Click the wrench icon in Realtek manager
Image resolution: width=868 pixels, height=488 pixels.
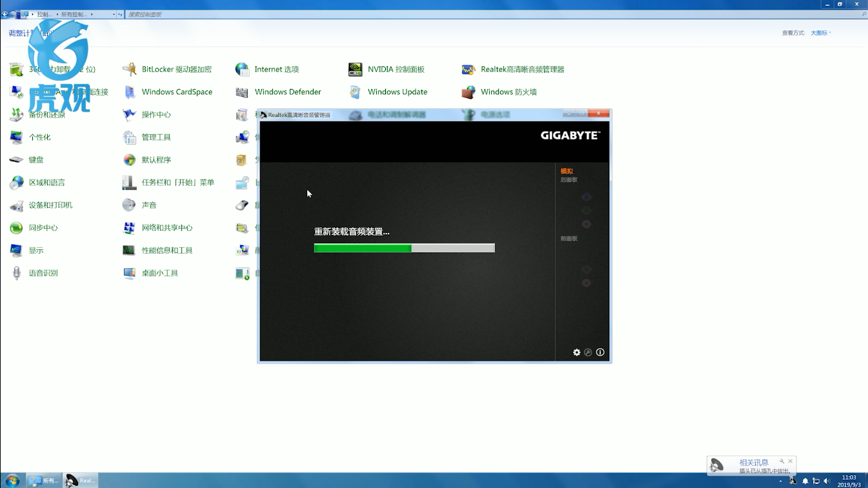tap(588, 352)
